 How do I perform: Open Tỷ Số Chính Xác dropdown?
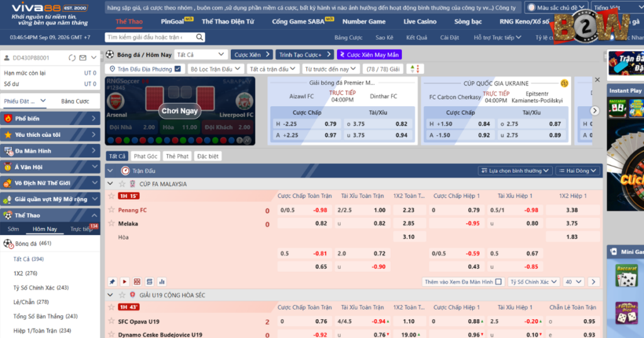click(533, 282)
